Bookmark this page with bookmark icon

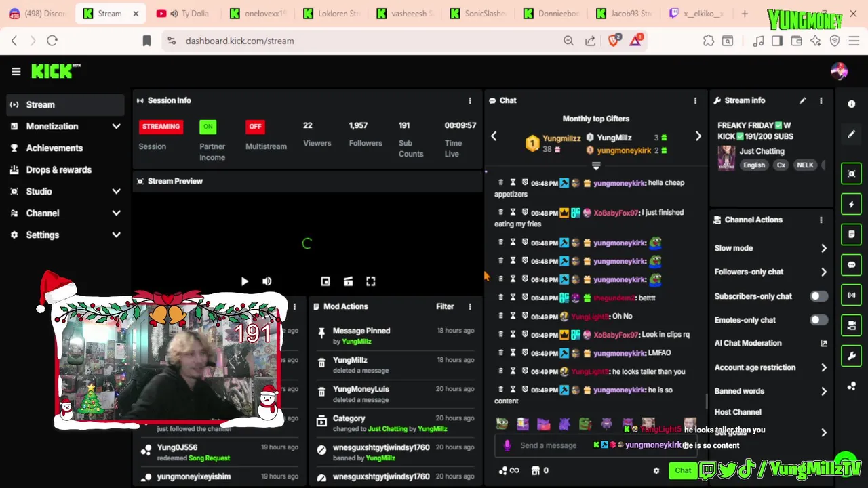coord(146,41)
